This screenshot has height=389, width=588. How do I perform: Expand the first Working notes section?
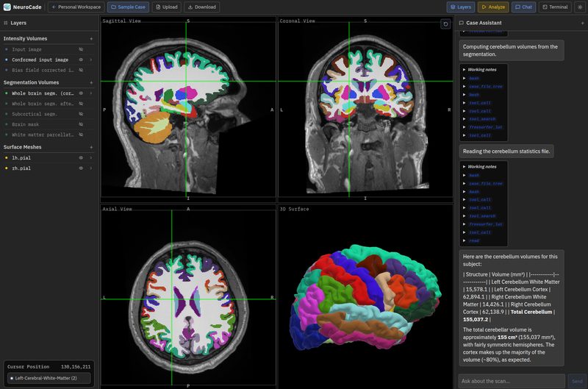[x=480, y=69]
